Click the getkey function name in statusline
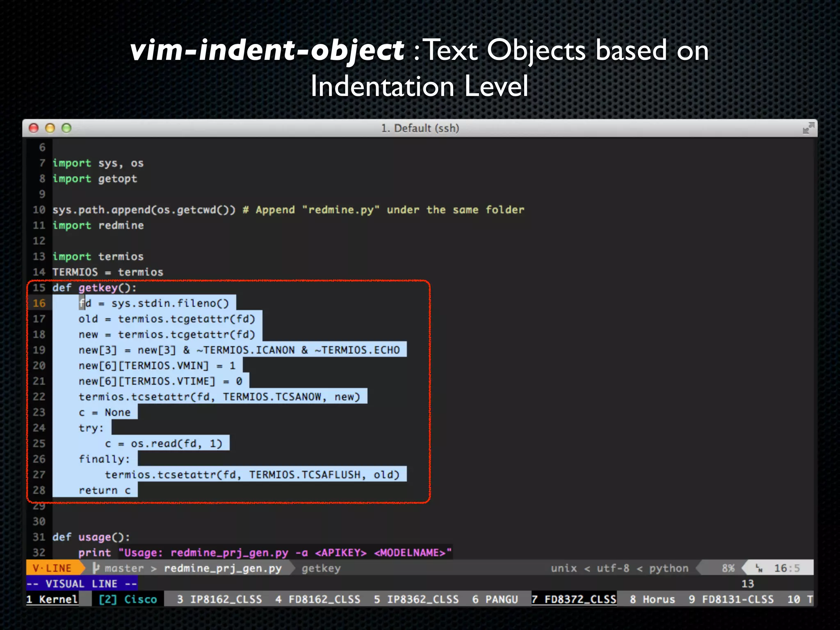840x630 pixels. pyautogui.click(x=321, y=568)
